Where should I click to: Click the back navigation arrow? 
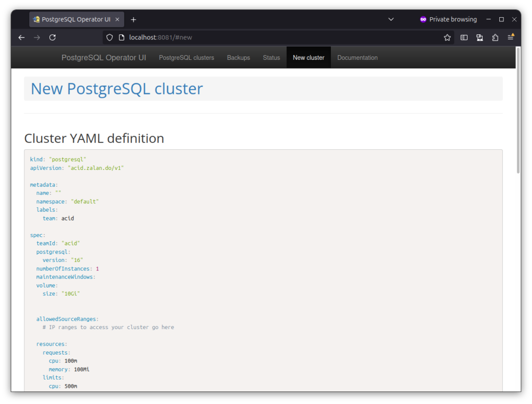21,37
